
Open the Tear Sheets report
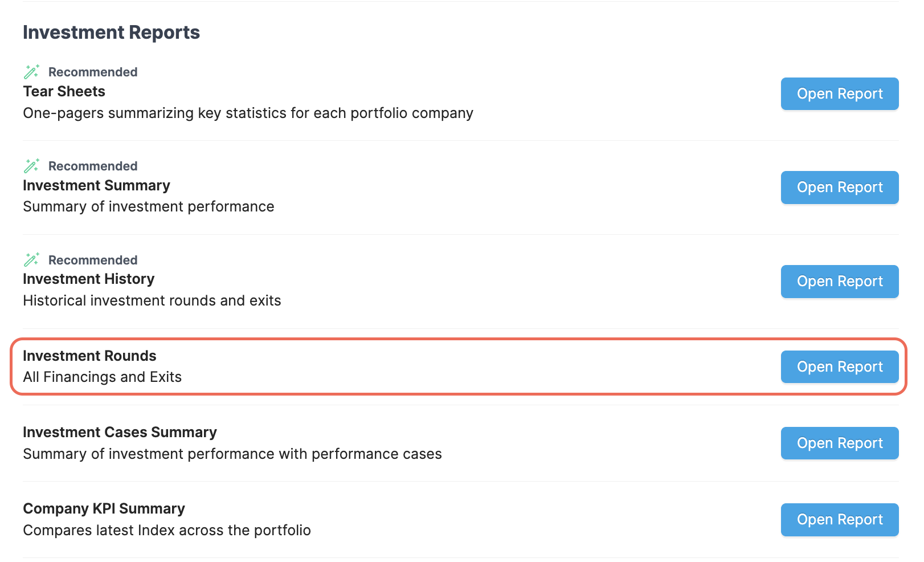coord(839,94)
